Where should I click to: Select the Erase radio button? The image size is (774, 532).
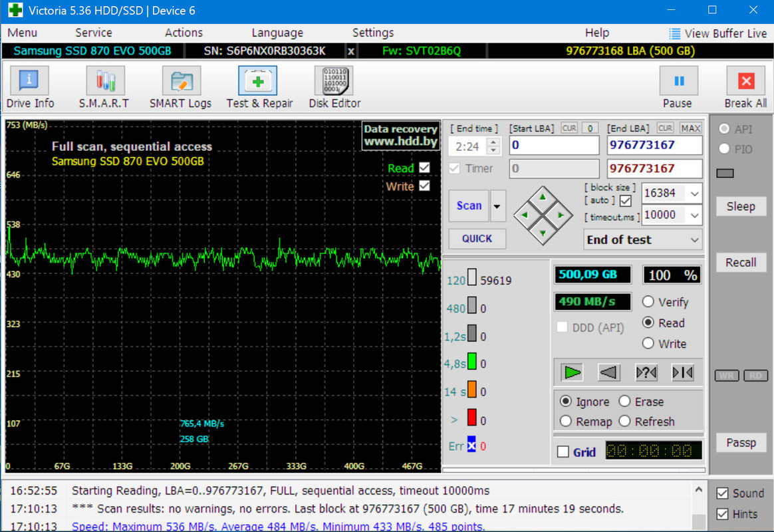pos(625,401)
